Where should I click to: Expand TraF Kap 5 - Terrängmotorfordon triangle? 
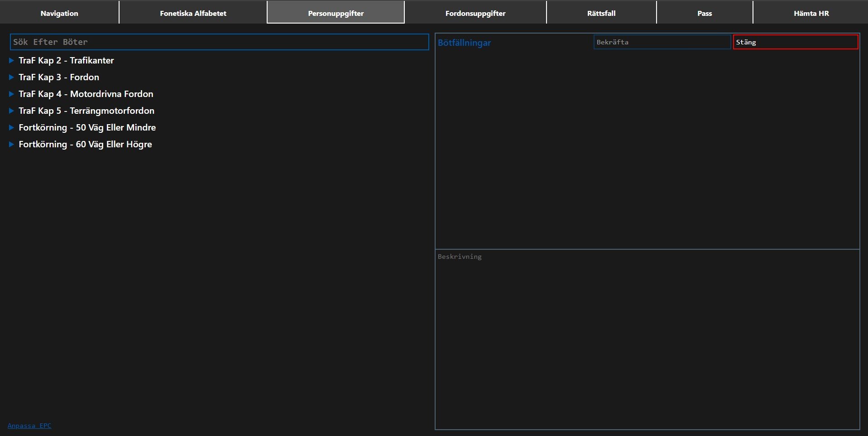[x=12, y=111]
